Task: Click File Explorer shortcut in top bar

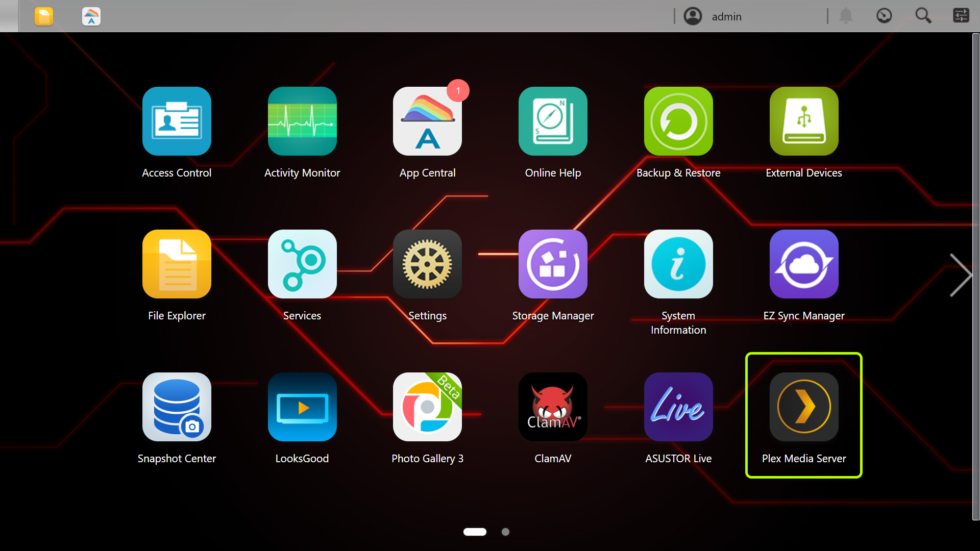Action: tap(44, 16)
